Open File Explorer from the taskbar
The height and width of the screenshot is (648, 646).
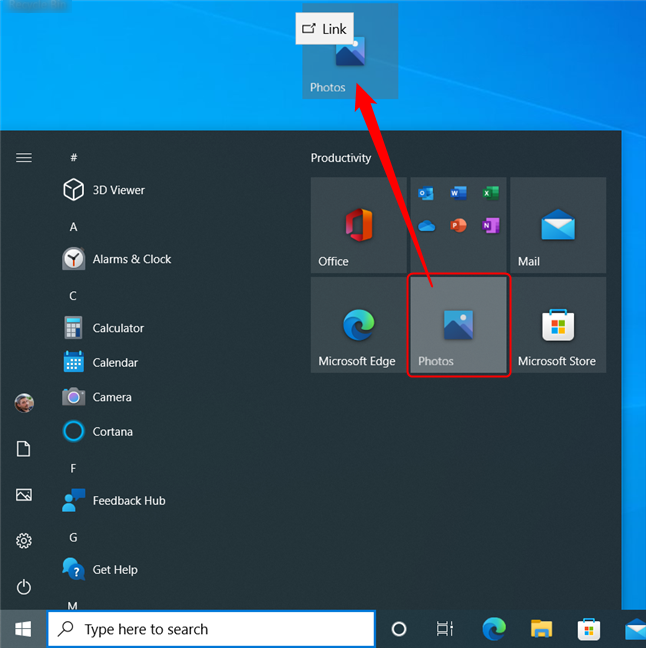tap(541, 629)
